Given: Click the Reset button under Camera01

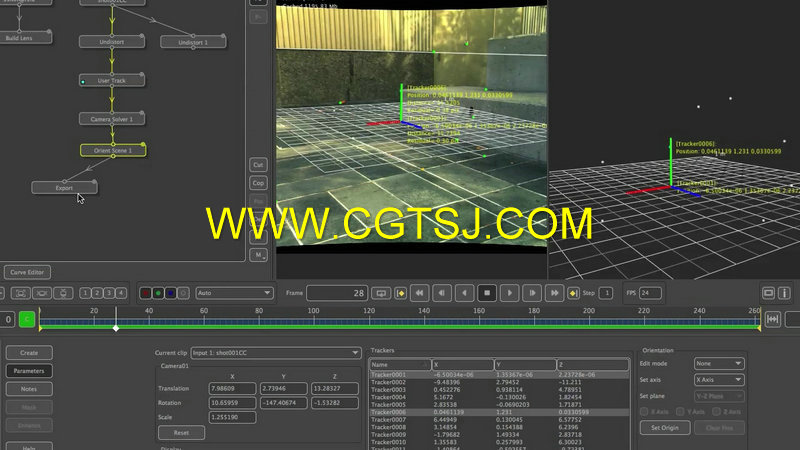Looking at the screenshot, I should click(x=181, y=433).
